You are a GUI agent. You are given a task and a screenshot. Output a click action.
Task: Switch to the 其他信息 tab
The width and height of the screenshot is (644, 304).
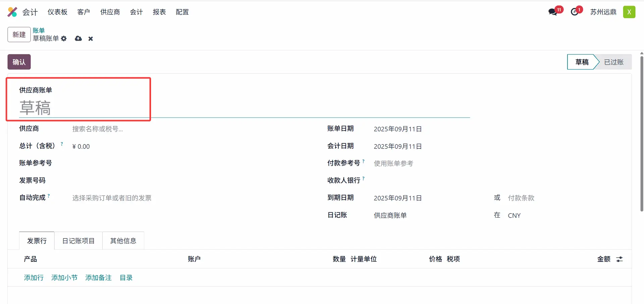coord(123,241)
